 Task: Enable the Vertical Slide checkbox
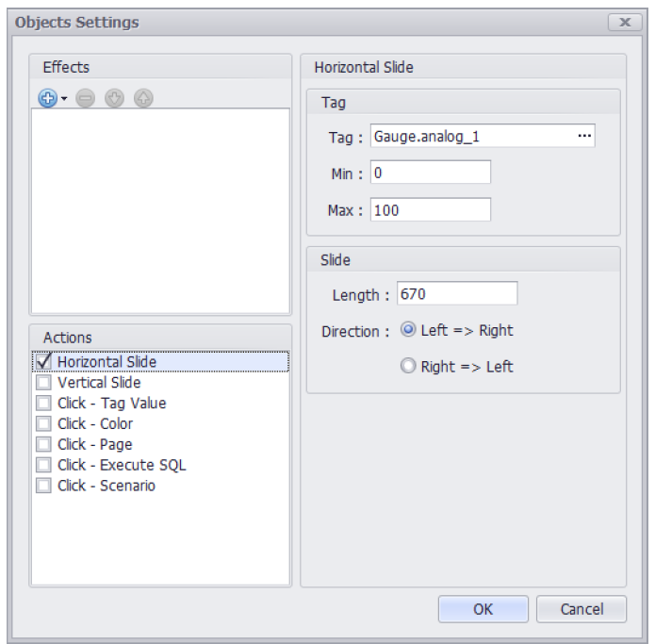[x=43, y=382]
